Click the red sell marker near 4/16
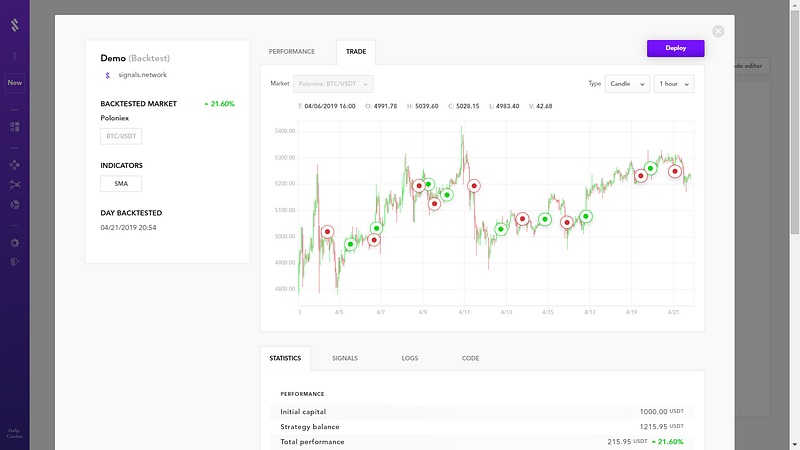This screenshot has width=800, height=450. point(567,222)
